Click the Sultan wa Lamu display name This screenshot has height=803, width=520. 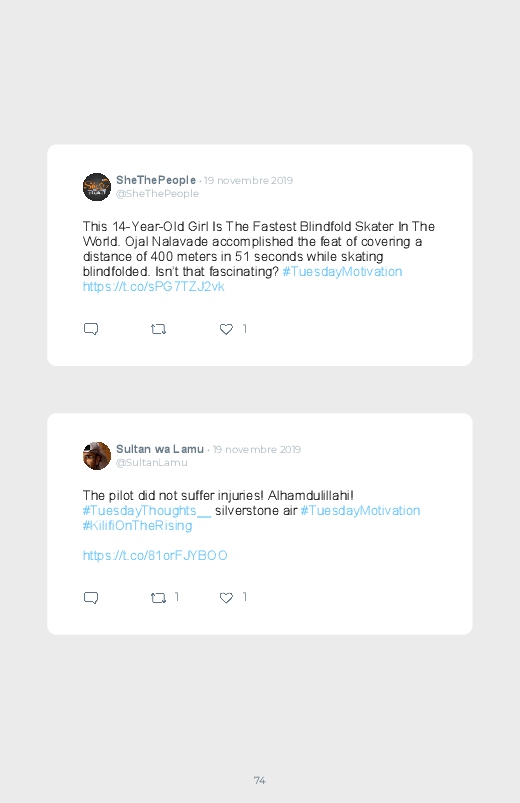point(160,449)
